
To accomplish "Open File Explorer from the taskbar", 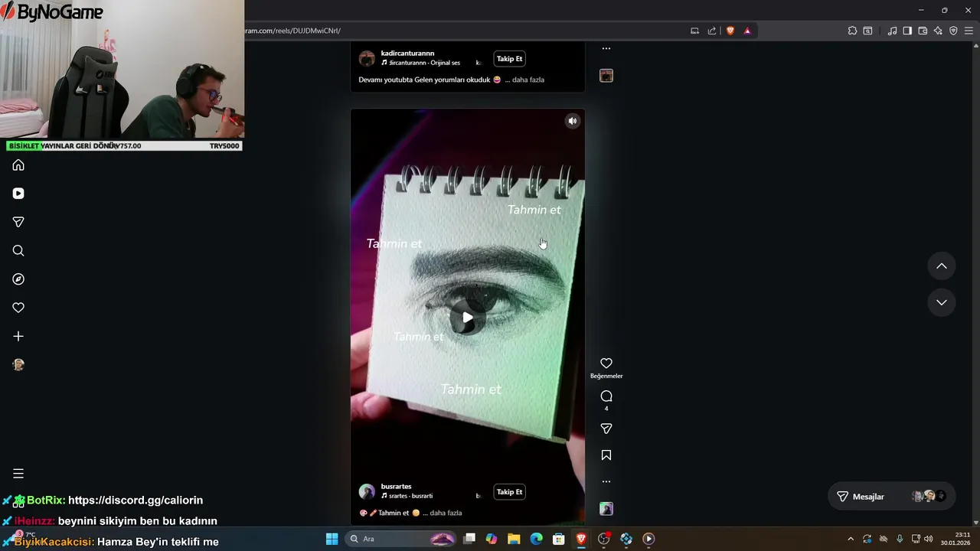I will click(514, 539).
